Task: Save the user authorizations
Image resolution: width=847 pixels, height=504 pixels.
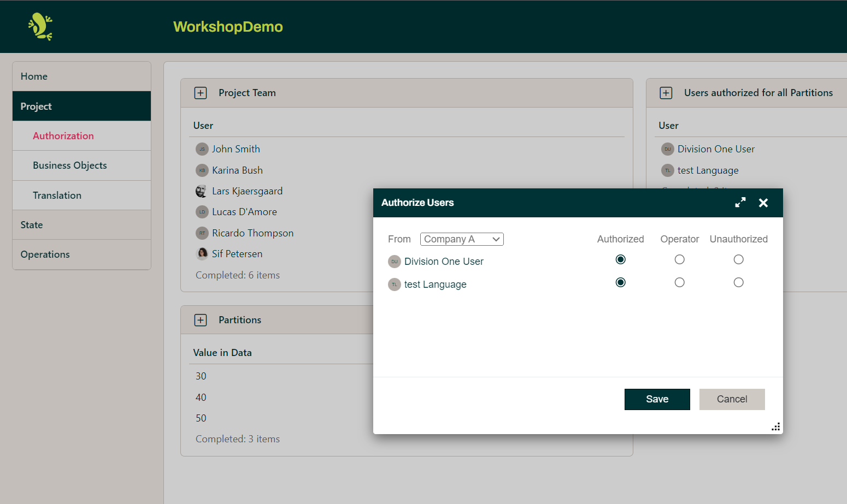Action: (x=657, y=399)
